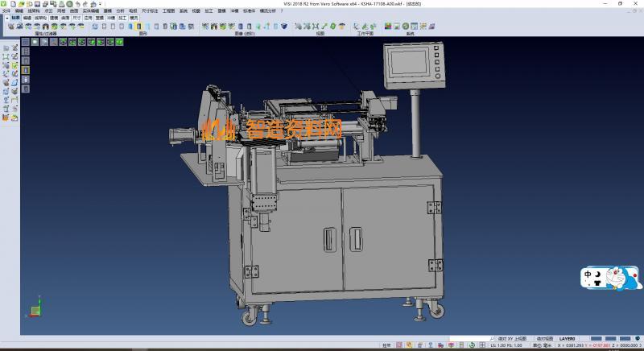Image resolution: width=644 pixels, height=351 pixels.
Task: Toggle the 中 Chinese input mode indicator
Action: click(x=588, y=273)
